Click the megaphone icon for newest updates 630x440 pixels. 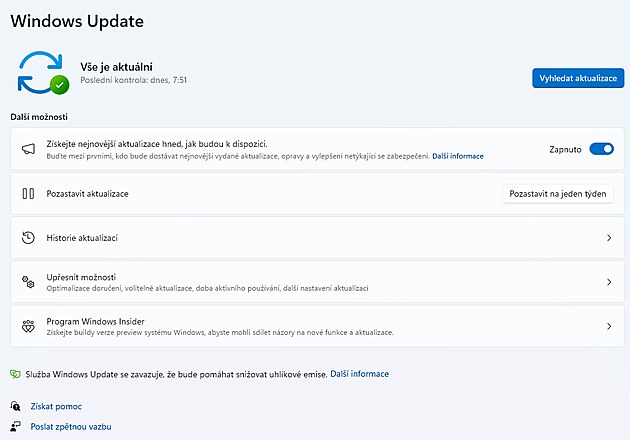click(x=28, y=149)
